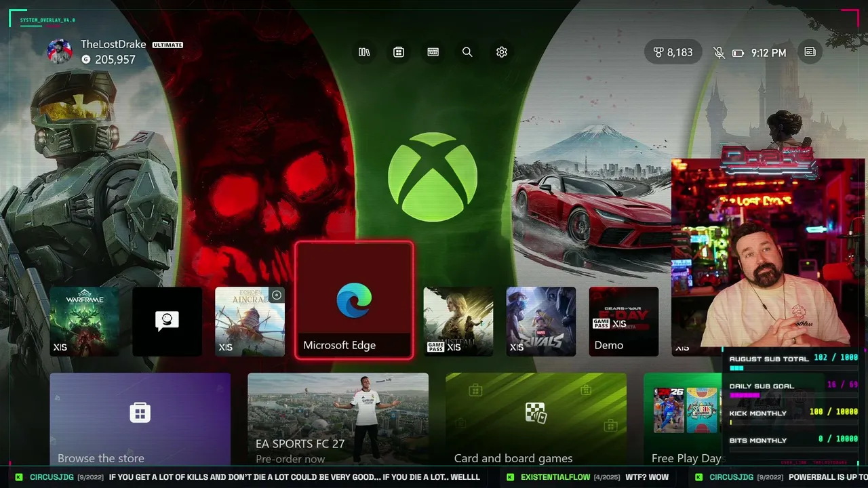Open the Gears of War E-Day Demo tile
The width and height of the screenshot is (868, 488).
(x=624, y=321)
